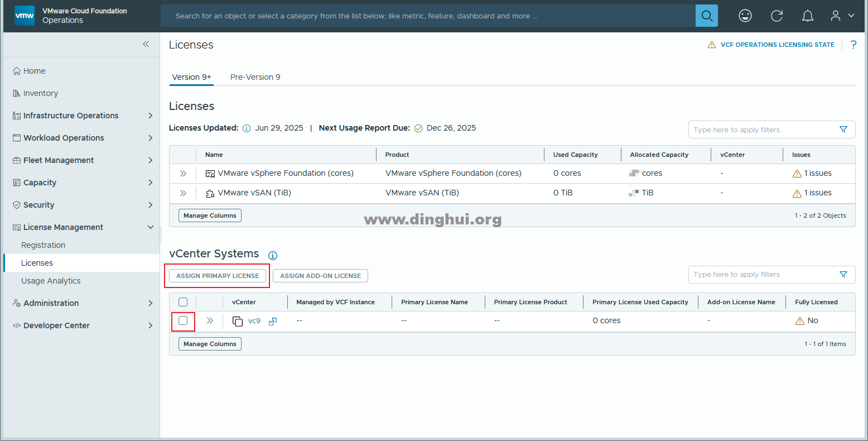Click the Licenses Updated info icon

pyautogui.click(x=247, y=128)
